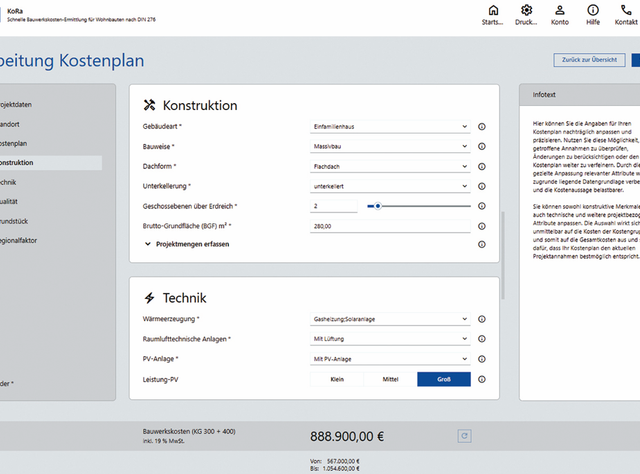The image size is (640, 474).
Task: Adjust the Geschossebenen slider handle
Action: coord(378,206)
